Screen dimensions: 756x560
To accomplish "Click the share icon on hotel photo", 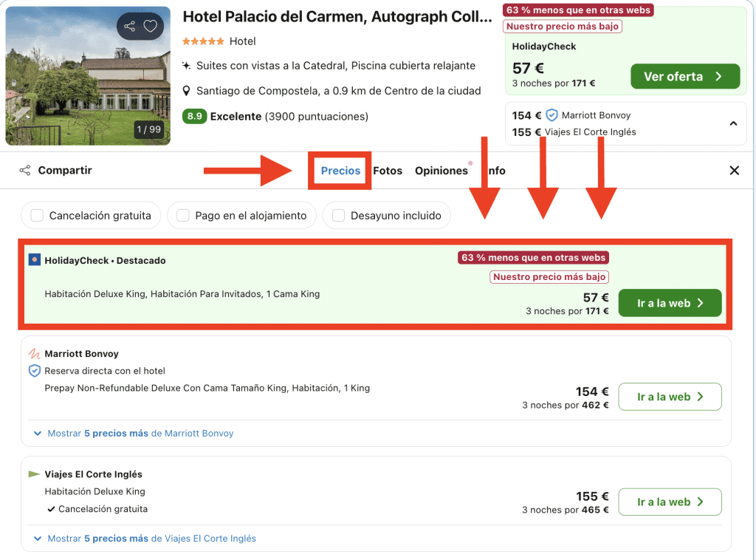I will (x=130, y=27).
